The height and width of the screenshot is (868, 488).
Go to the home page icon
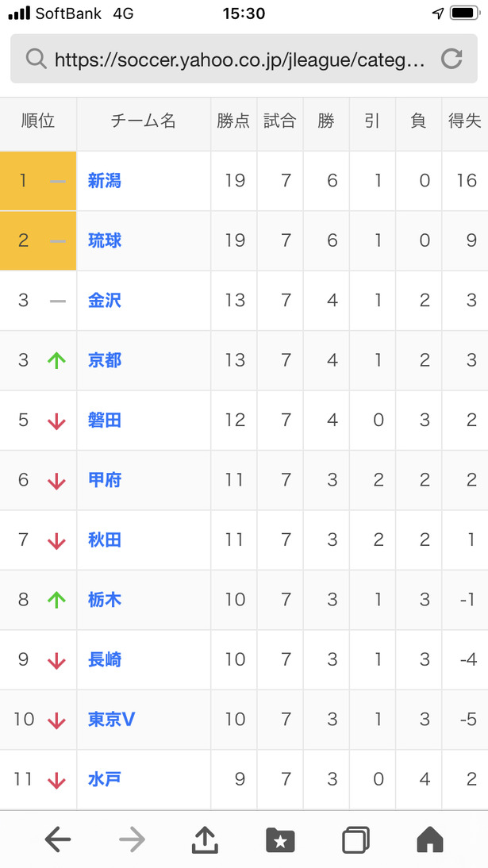(x=430, y=839)
